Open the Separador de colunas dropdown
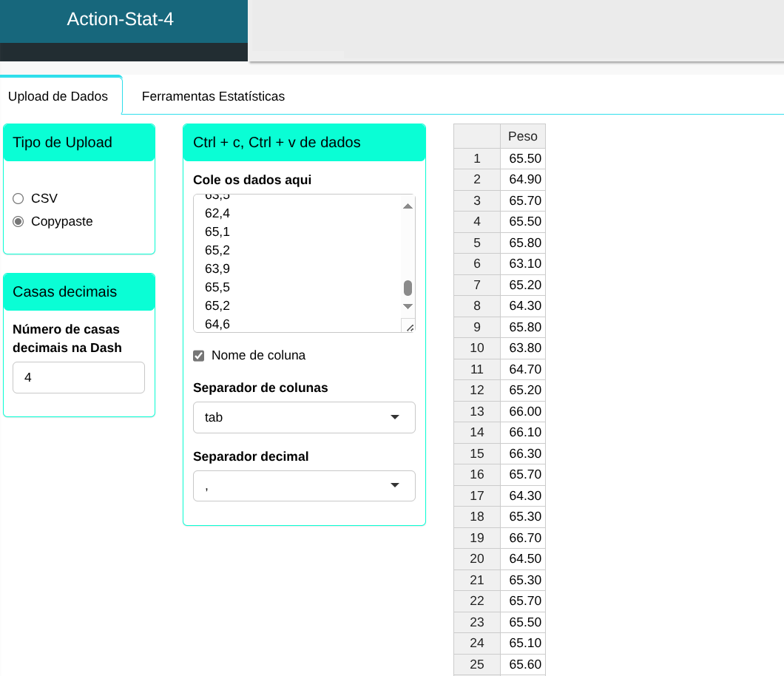This screenshot has height=676, width=784. (304, 417)
